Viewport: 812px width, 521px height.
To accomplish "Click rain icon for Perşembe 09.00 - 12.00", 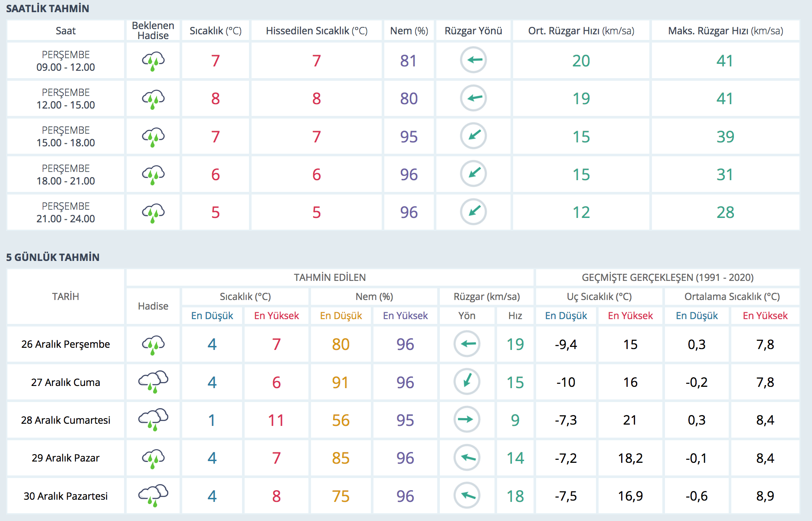I will [x=153, y=61].
